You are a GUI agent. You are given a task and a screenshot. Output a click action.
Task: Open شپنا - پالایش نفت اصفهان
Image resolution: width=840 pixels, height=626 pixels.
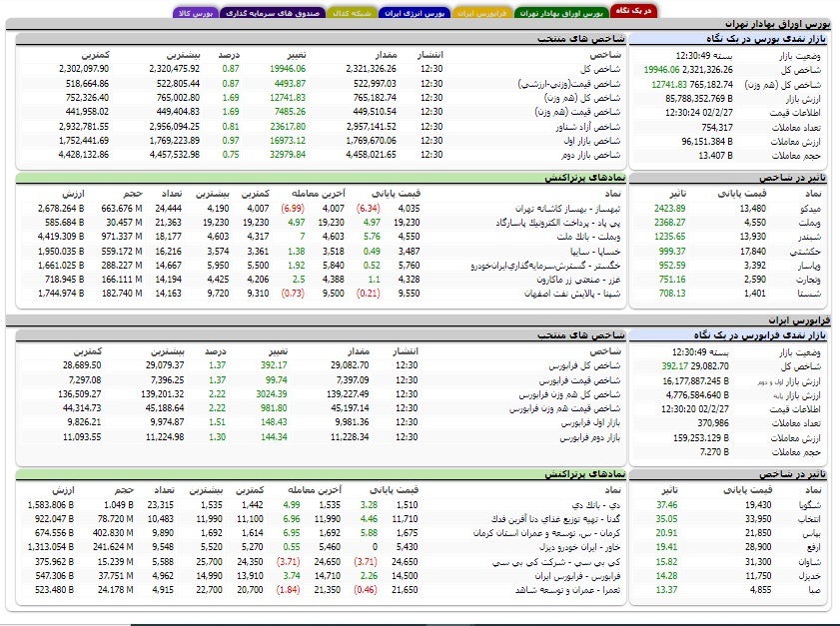(572, 294)
